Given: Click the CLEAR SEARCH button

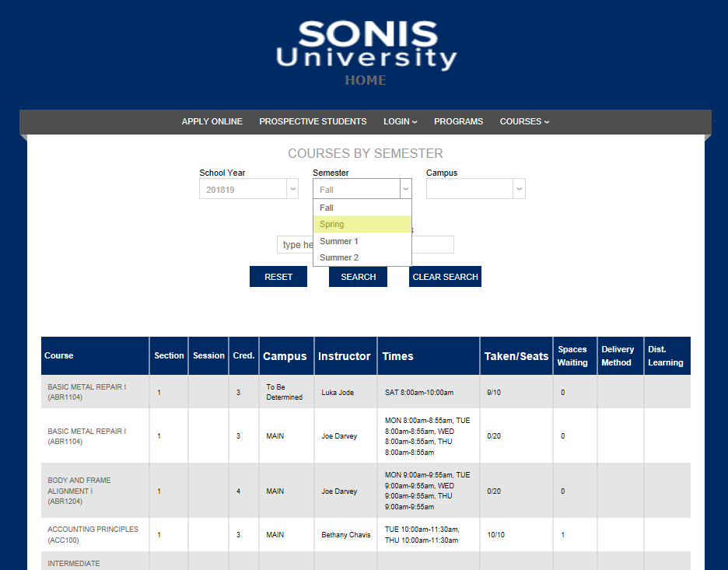Looking at the screenshot, I should point(445,277).
